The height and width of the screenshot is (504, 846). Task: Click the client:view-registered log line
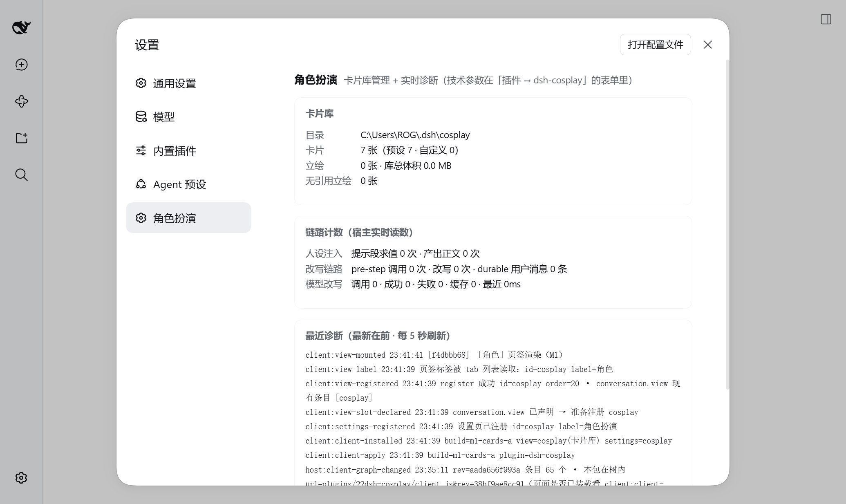[493, 390]
